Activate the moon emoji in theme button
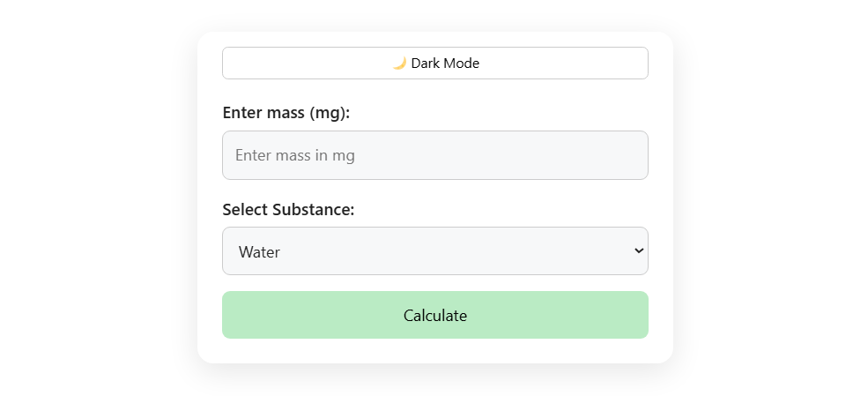868x396 pixels. pyautogui.click(x=399, y=64)
